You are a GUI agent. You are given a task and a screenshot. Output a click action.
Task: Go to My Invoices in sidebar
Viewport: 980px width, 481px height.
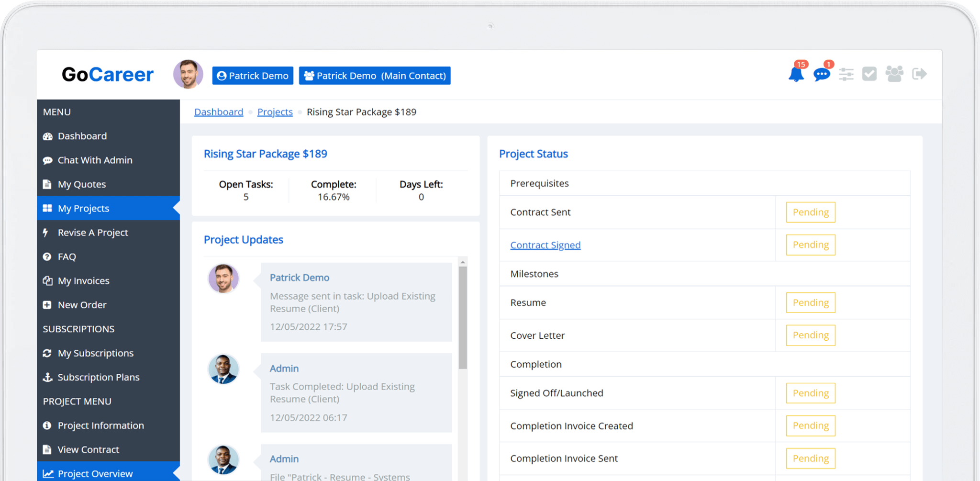(83, 281)
